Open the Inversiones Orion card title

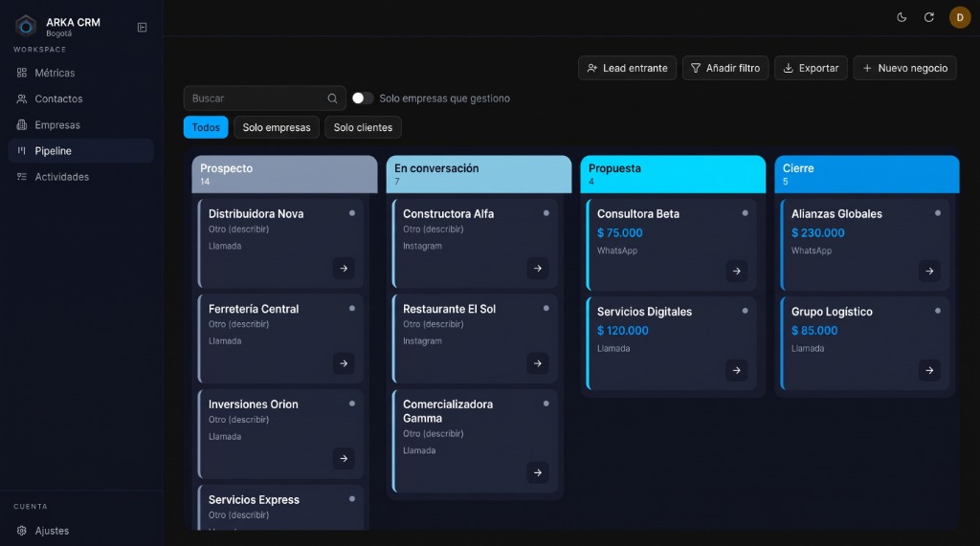coord(253,404)
